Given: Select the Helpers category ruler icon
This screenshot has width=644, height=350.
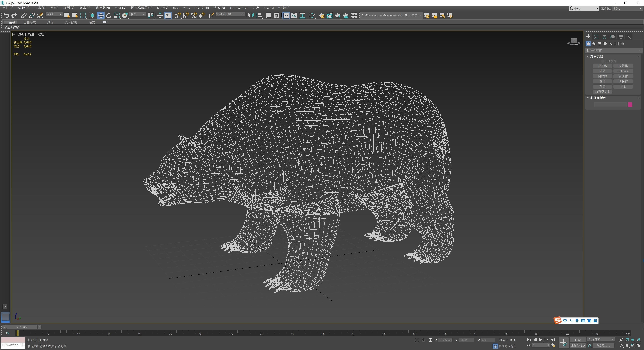Looking at the screenshot, I should tap(611, 44).
